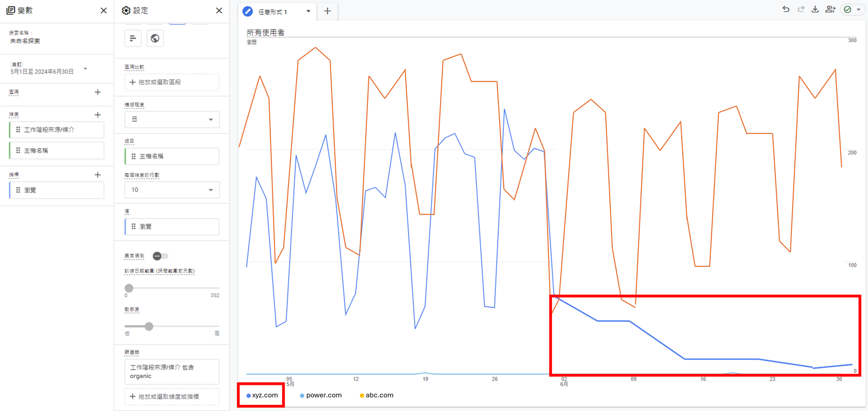Click the pencil icon on tab 任意形式 1

pyautogui.click(x=248, y=11)
